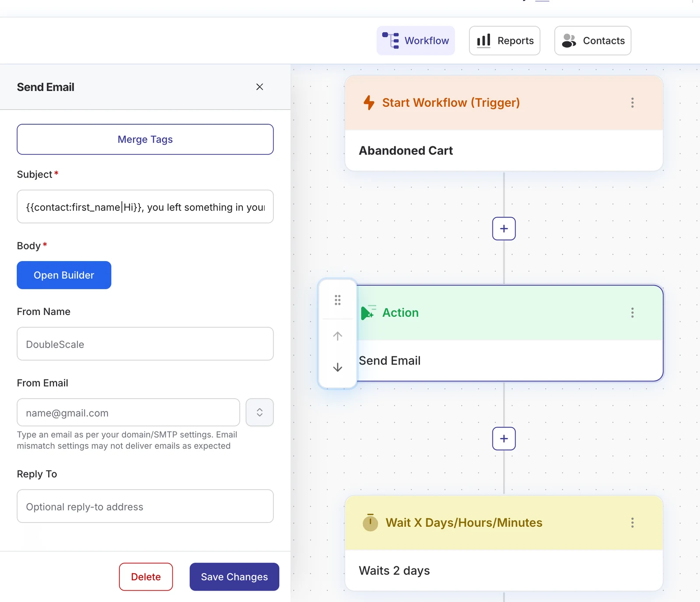
Task: Grab the drag handle of the Action step
Action: (x=337, y=300)
